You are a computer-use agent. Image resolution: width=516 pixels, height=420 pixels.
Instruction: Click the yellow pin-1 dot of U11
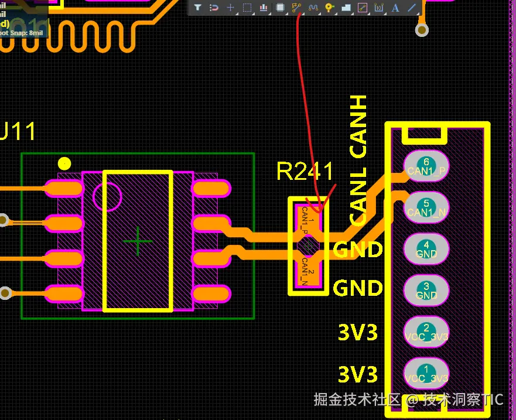(x=64, y=163)
